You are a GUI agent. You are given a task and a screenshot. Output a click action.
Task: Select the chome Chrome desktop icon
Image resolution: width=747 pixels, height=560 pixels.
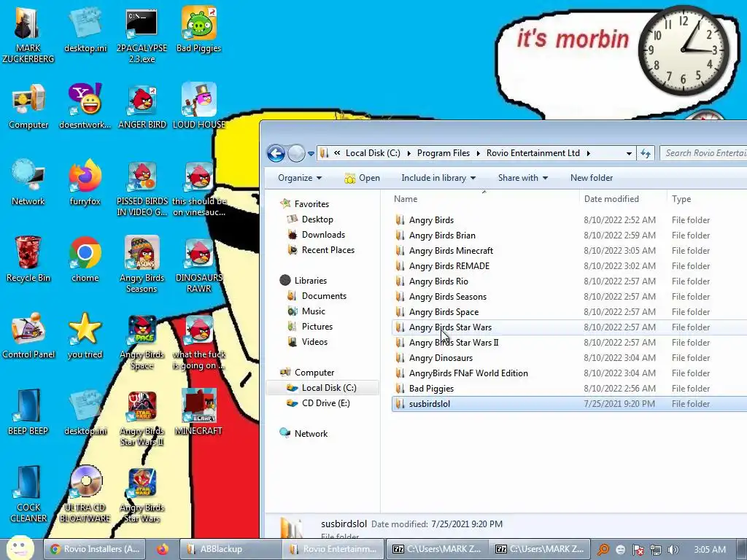[85, 260]
